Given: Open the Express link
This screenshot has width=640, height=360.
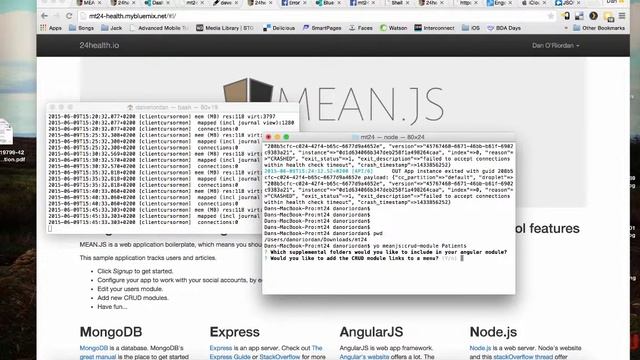Looking at the screenshot, I should [221, 348].
